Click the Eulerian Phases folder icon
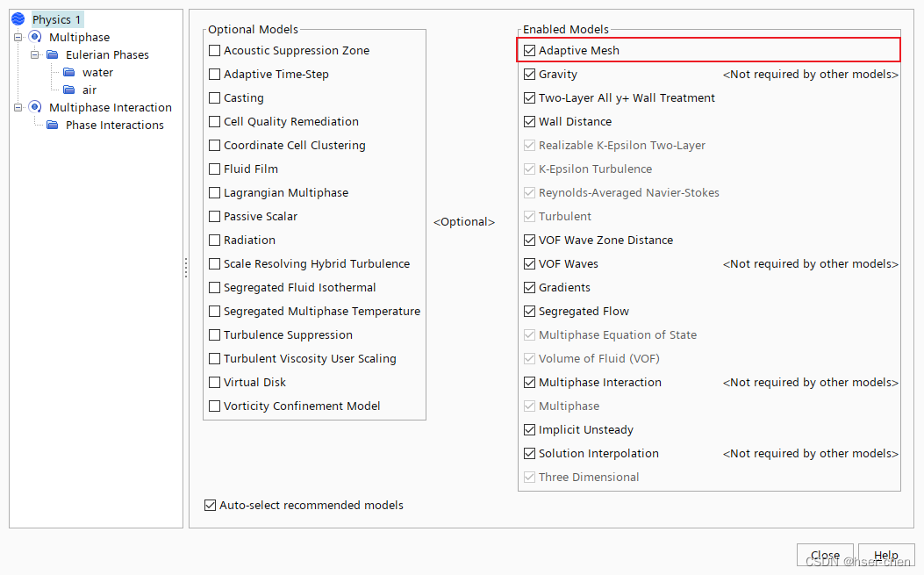Image resolution: width=924 pixels, height=575 pixels. [x=53, y=54]
